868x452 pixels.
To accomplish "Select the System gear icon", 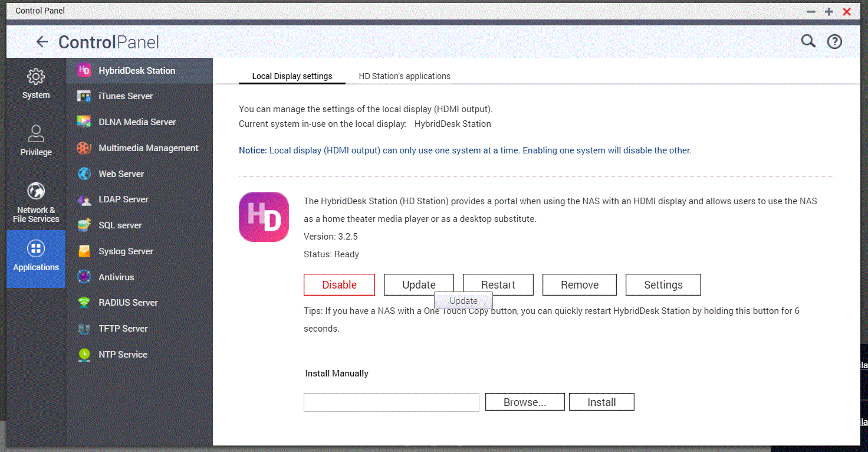I will pos(36,76).
